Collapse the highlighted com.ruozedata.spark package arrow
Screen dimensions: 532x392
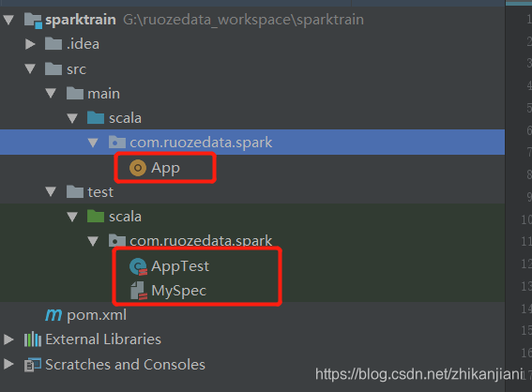tap(93, 143)
